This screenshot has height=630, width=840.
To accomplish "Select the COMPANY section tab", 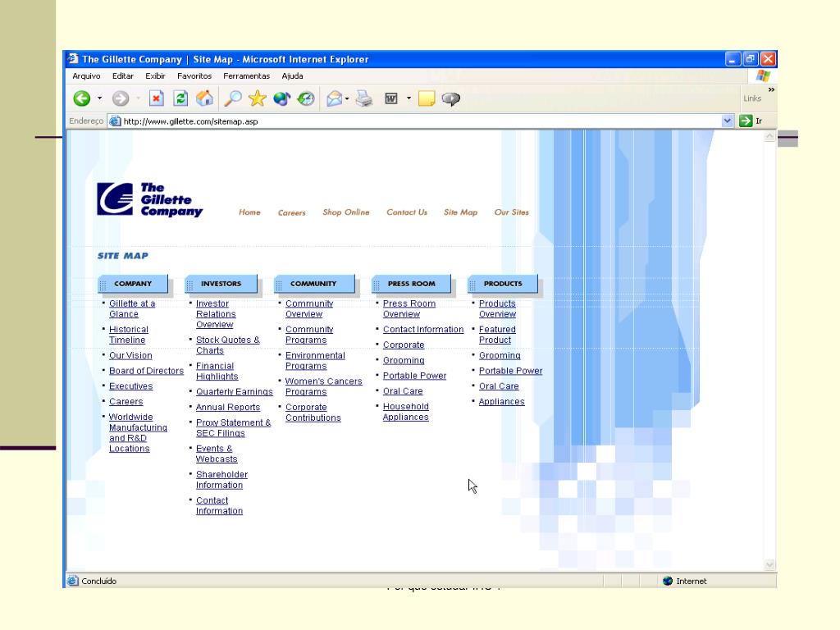I will (133, 284).
